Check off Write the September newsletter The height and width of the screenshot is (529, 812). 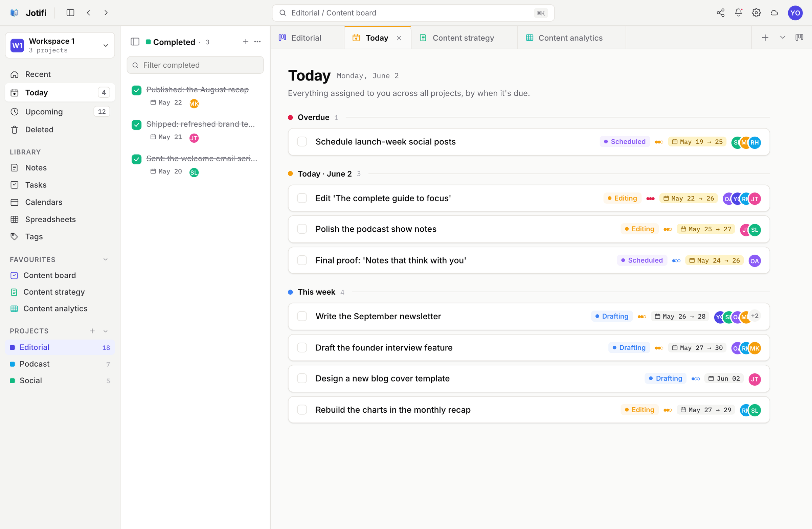click(x=302, y=316)
